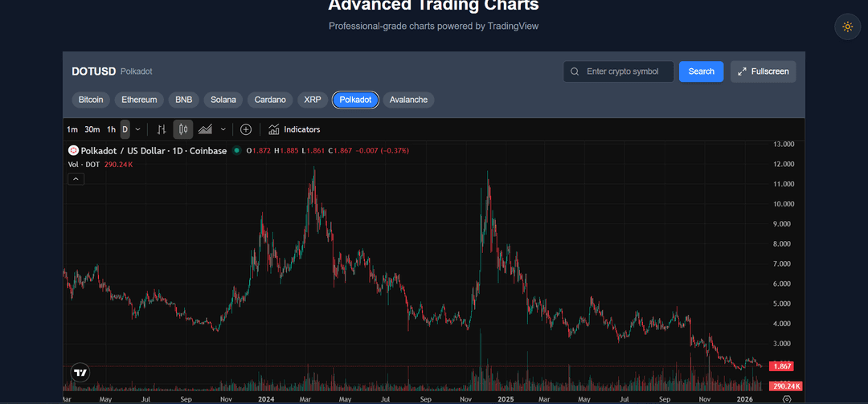The width and height of the screenshot is (868, 404).
Task: Select the Area chart style icon
Action: click(x=206, y=129)
